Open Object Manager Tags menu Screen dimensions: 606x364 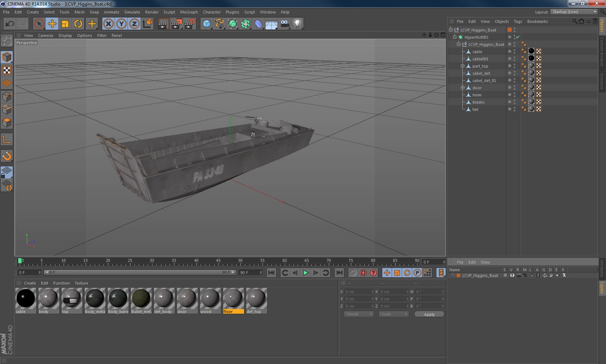coord(518,21)
